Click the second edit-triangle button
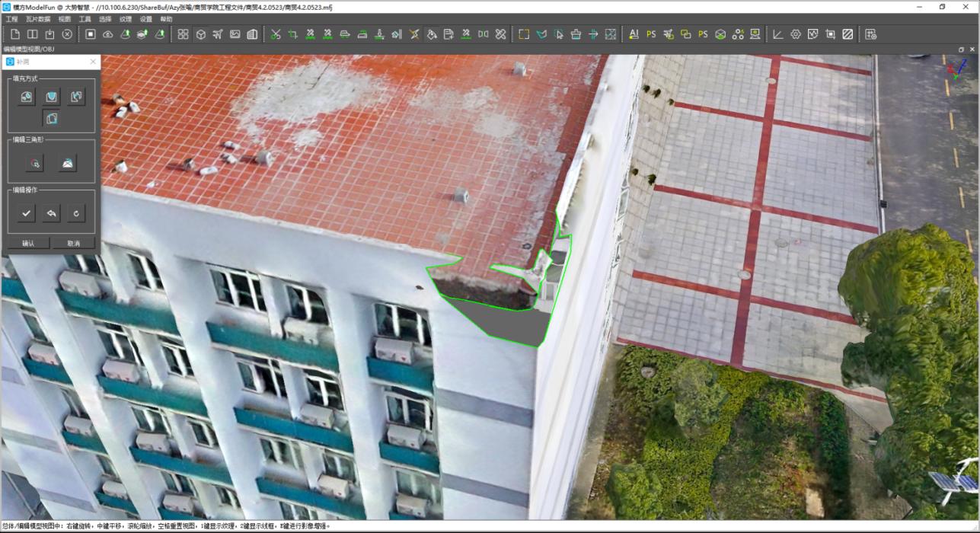The width and height of the screenshot is (980, 533). coord(69,163)
